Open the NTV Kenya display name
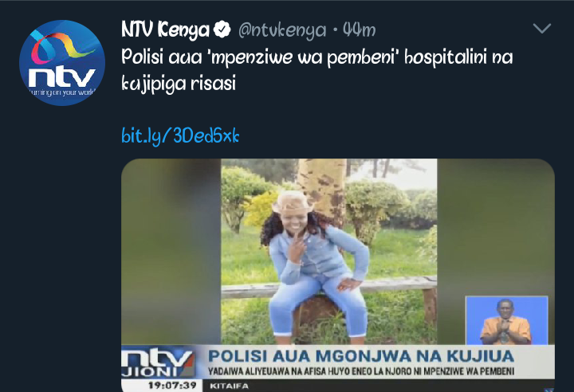574x392 pixels. (165, 29)
